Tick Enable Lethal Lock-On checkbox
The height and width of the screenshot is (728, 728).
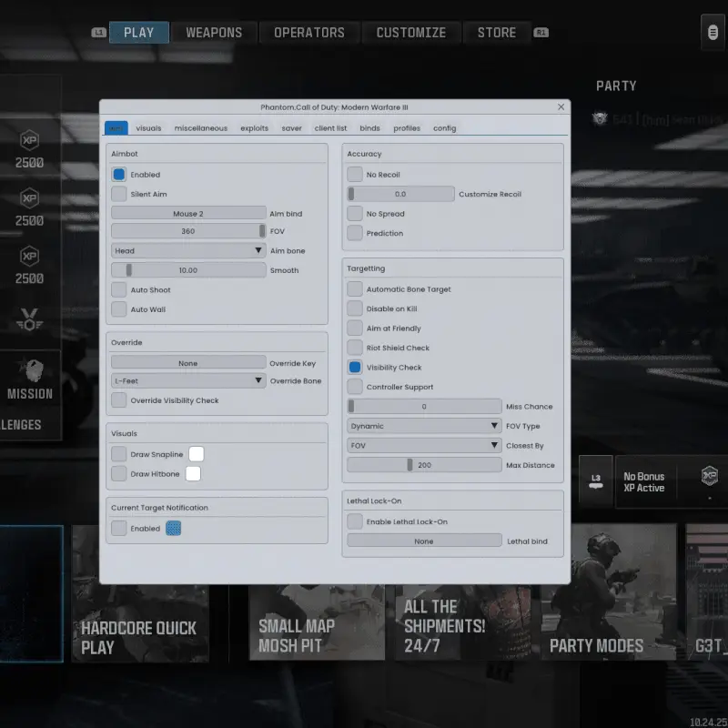(355, 521)
